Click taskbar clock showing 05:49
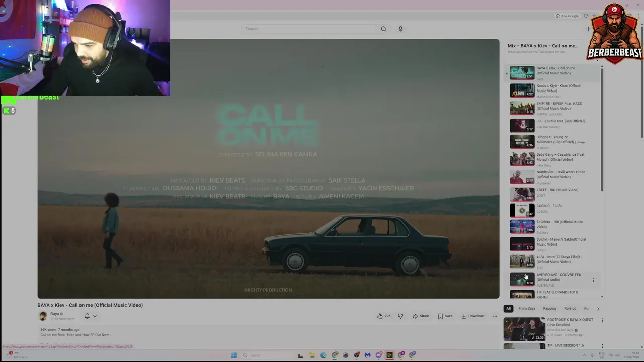Screen dimensions: 644x362 631,355
